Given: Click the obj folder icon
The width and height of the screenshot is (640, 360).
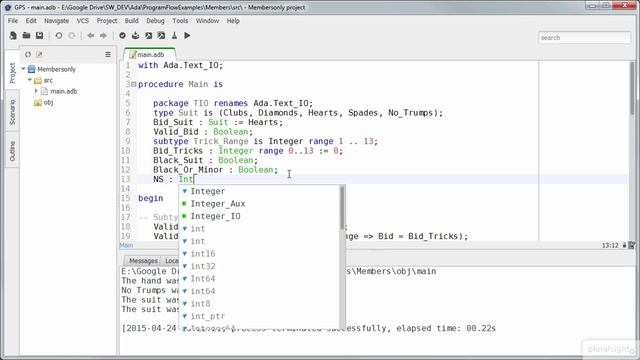Looking at the screenshot, I should [38, 102].
